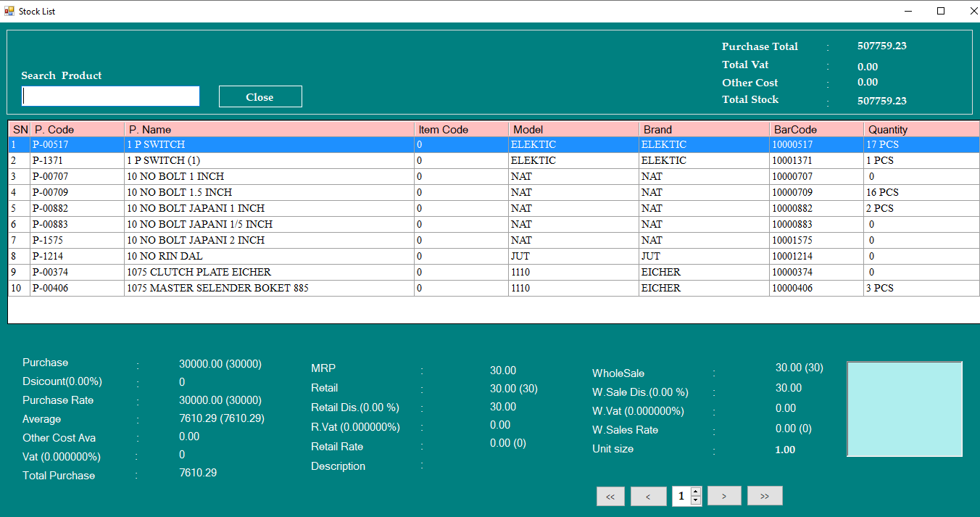
Task: Select '10 NO BOLT JAPANI 1/5 INCH' row
Action: point(494,224)
